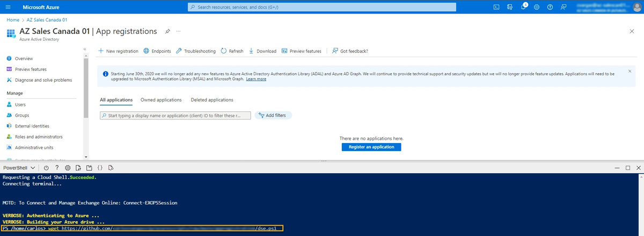Image resolution: width=644 pixels, height=236 pixels.
Task: Open portal settings gear in header
Action: pos(536,7)
